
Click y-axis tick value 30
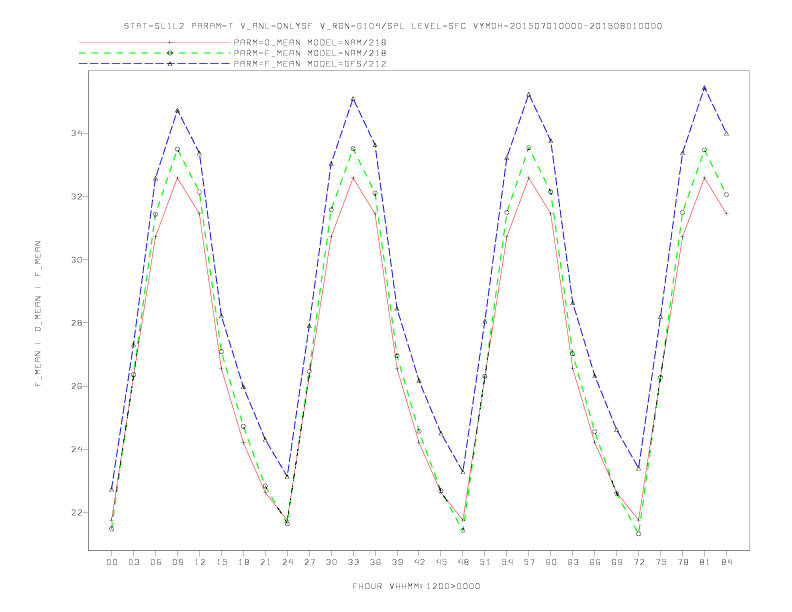coord(77,260)
